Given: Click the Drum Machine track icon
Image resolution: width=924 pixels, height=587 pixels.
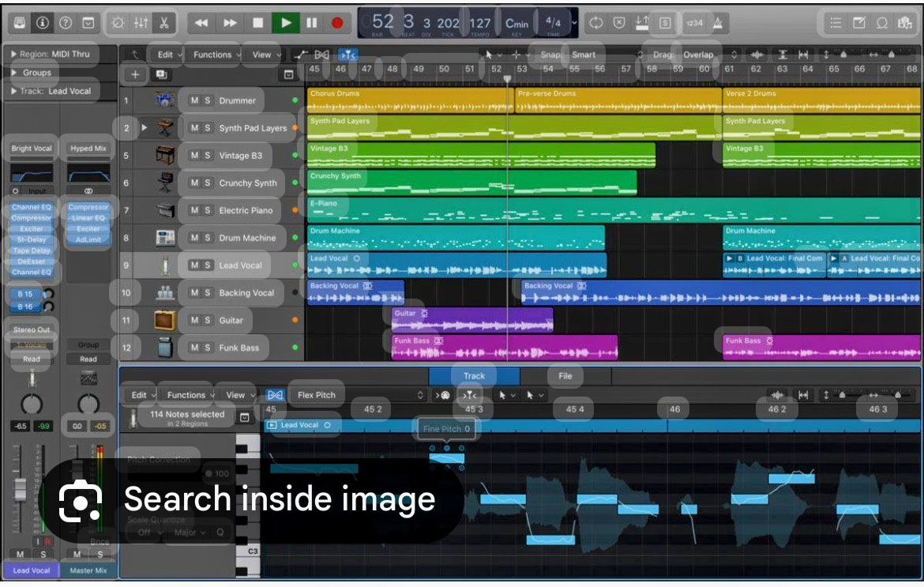Looking at the screenshot, I should (165, 238).
